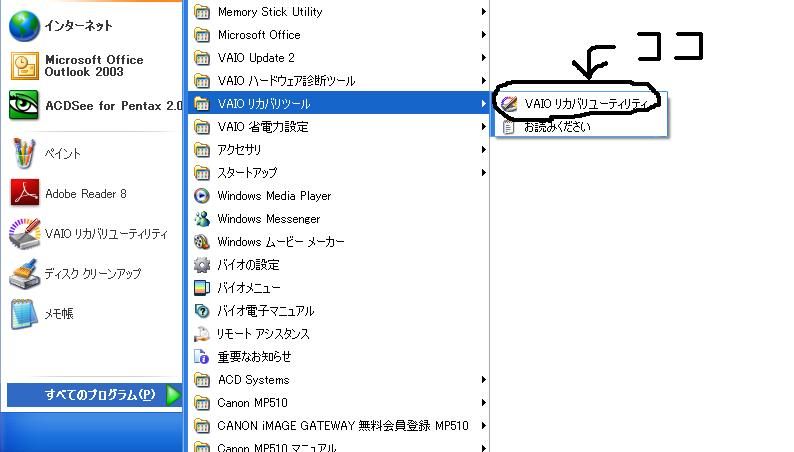Click the バイオの設定 text label
Image resolution: width=794 pixels, height=452 pixels.
tap(248, 265)
